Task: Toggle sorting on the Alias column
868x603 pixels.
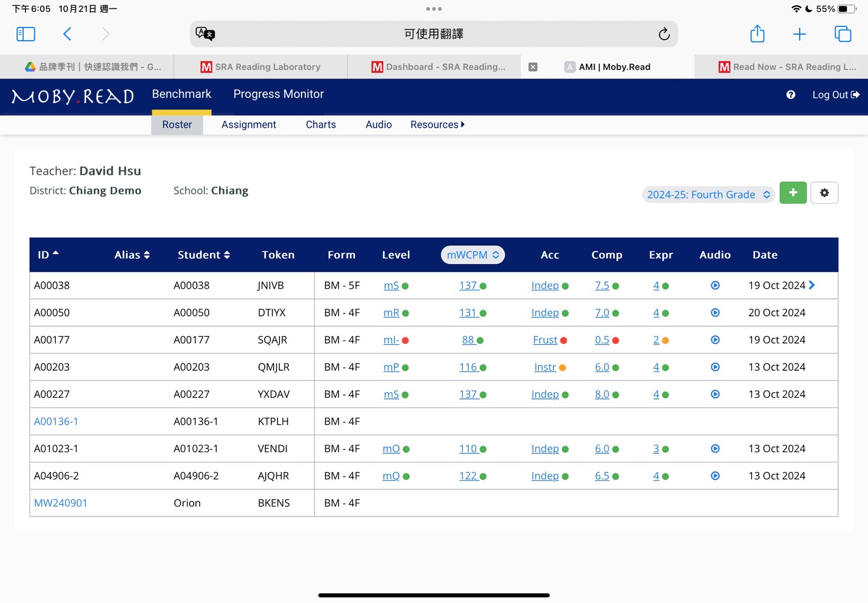Action: pos(132,255)
